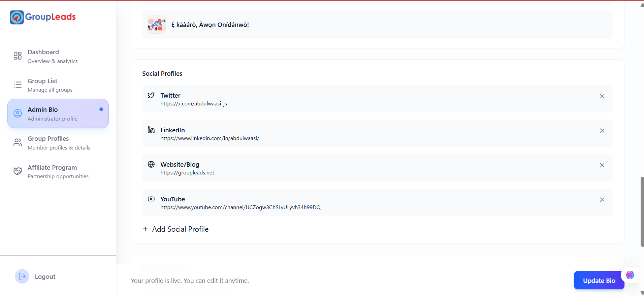Click the Admin Bio user icon
644x296 pixels.
coord(18,113)
